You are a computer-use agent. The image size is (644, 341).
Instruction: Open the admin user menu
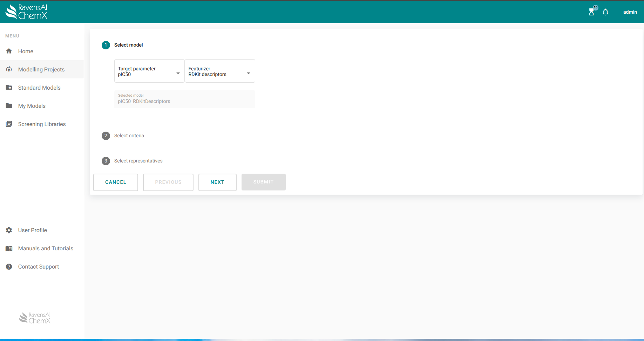click(x=630, y=12)
